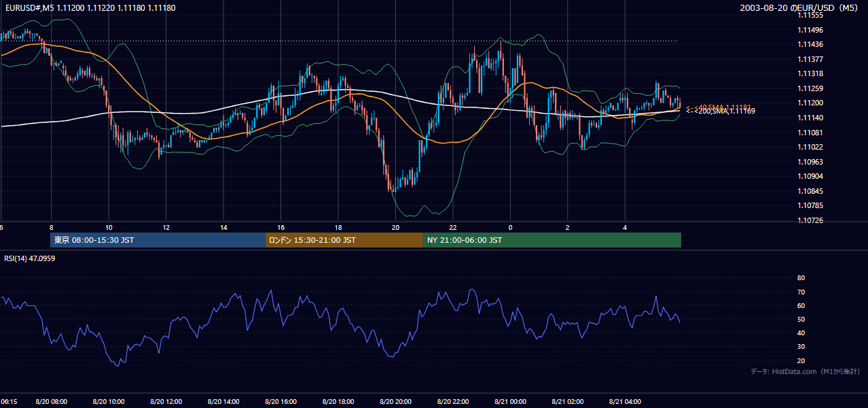Click price axis value 1.10845
The width and height of the screenshot is (868, 408).
coord(810,191)
